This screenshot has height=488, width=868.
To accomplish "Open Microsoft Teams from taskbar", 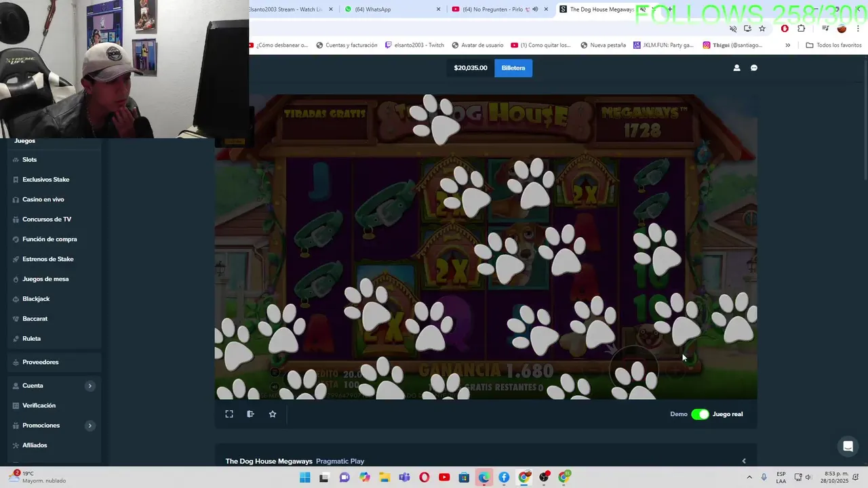I will point(405,478).
